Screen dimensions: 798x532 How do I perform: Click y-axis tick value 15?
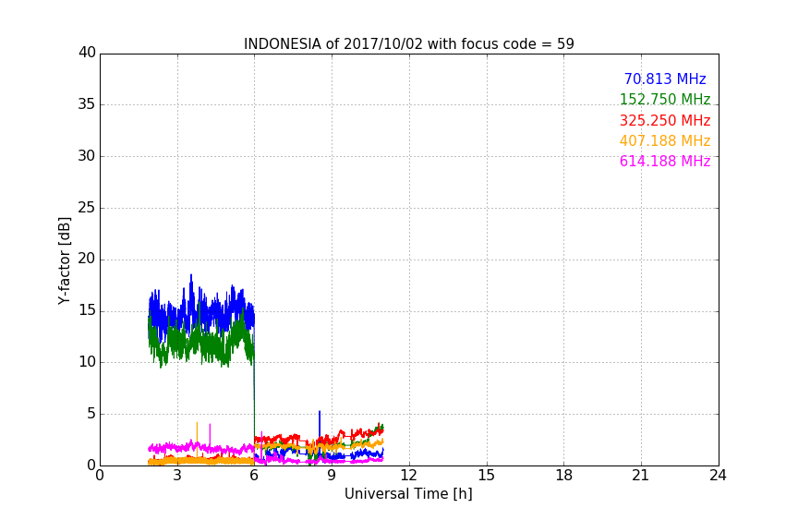[x=87, y=310]
